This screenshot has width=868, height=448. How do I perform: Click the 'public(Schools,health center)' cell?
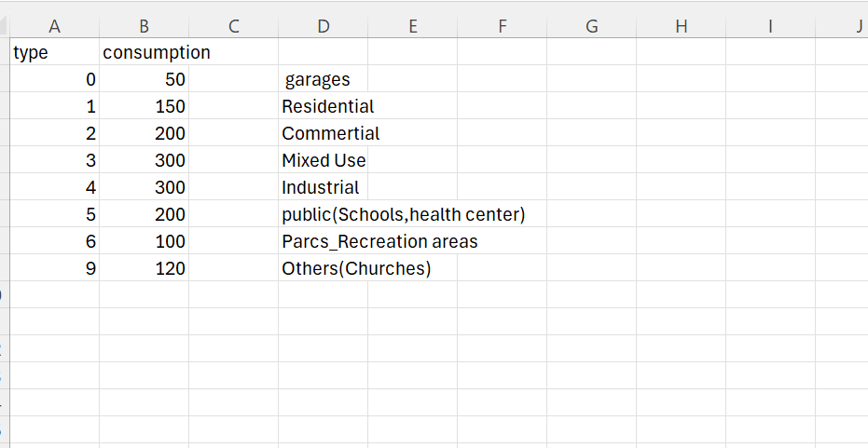click(x=403, y=215)
